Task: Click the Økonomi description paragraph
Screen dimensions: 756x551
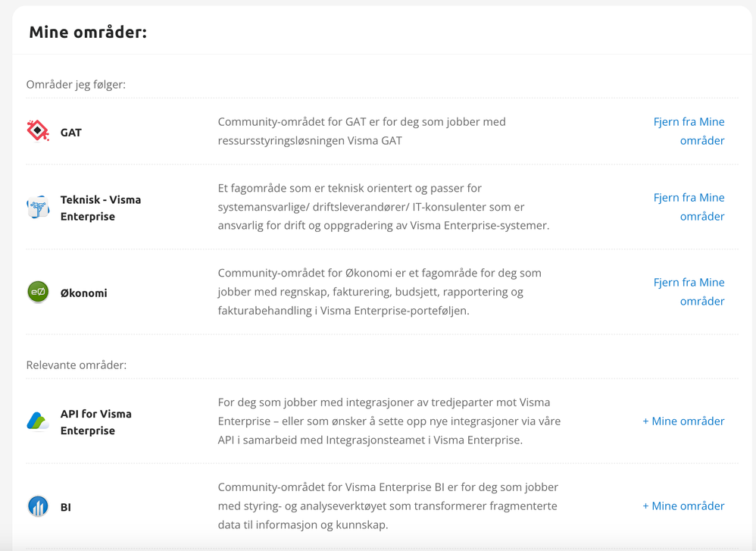Action: (x=380, y=292)
